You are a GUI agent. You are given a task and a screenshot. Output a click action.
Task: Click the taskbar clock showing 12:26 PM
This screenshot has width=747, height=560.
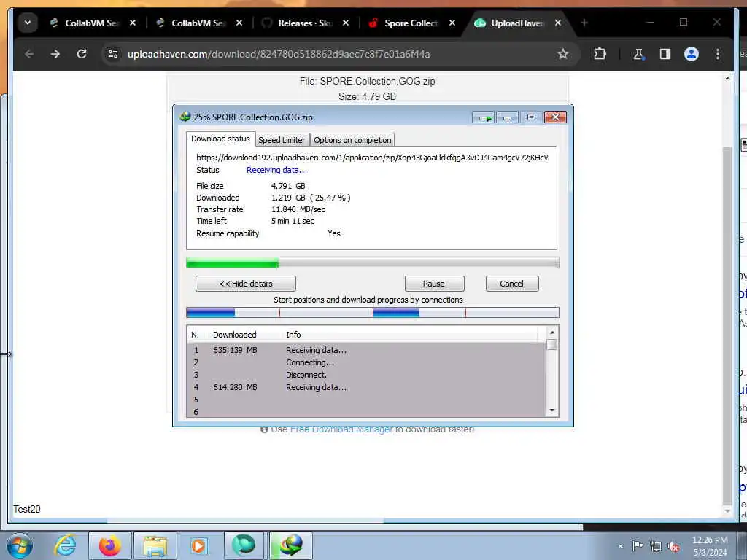[x=710, y=546]
